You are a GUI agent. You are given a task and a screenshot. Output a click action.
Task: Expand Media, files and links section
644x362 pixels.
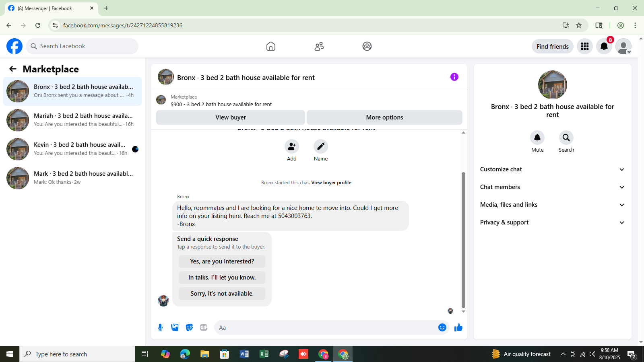(553, 205)
